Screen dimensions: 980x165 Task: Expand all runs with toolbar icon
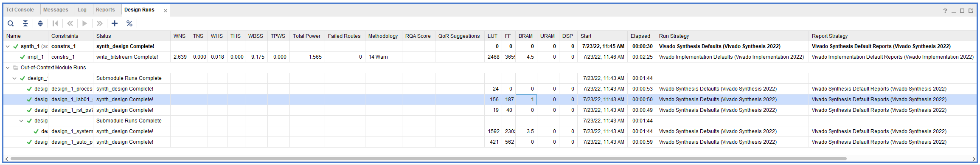click(x=40, y=23)
